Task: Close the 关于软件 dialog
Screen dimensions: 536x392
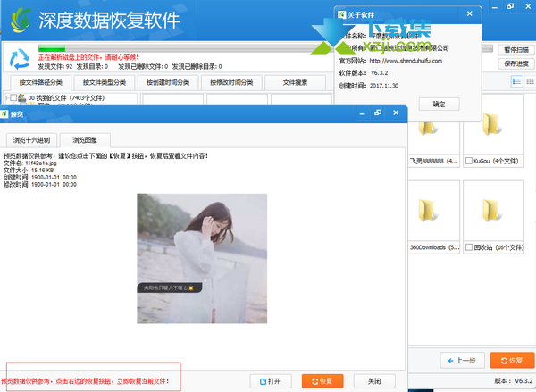Action: [470, 13]
